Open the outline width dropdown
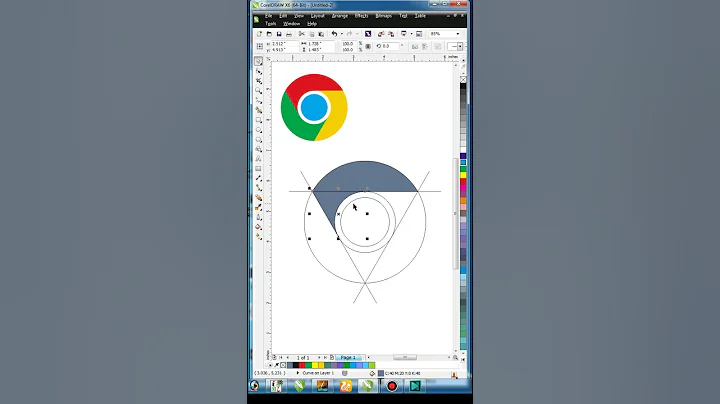The width and height of the screenshot is (720, 404). [460, 46]
